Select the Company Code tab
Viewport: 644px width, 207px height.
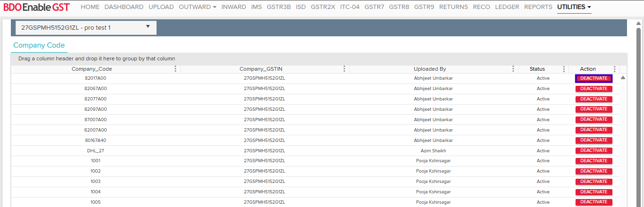pos(39,45)
